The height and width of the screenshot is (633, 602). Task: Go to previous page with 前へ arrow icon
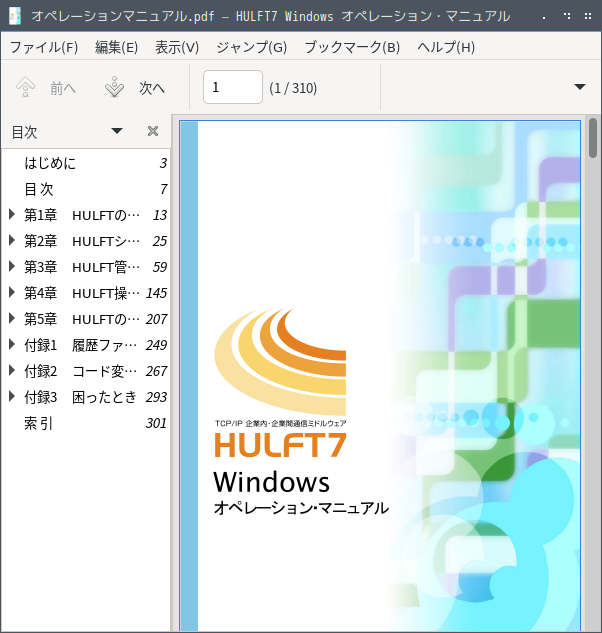click(25, 87)
